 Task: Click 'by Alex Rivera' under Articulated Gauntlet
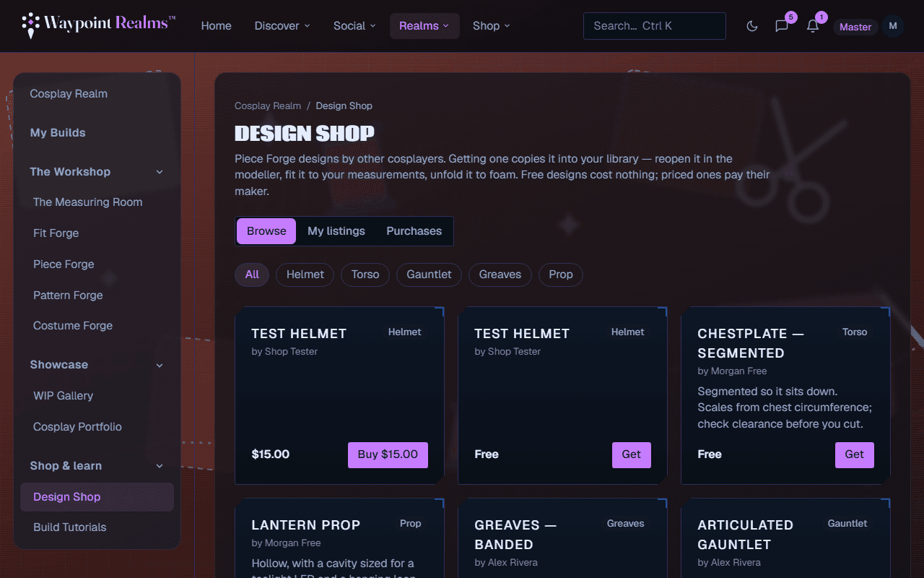point(729,563)
